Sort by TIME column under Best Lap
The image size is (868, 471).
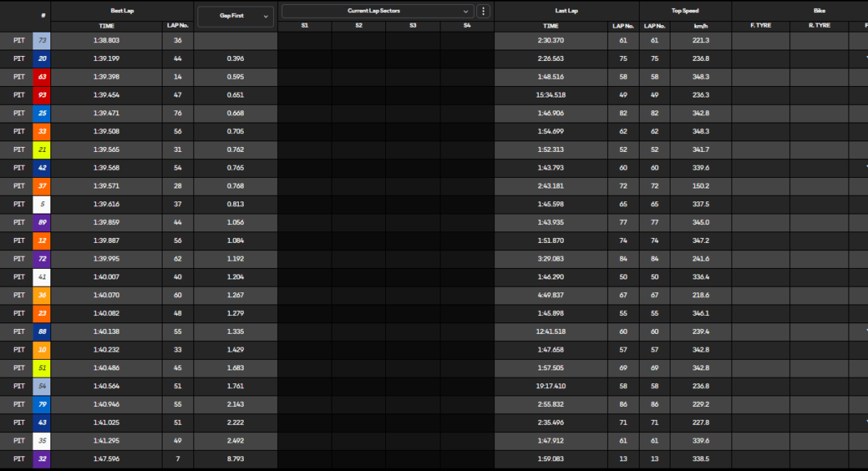click(x=106, y=27)
